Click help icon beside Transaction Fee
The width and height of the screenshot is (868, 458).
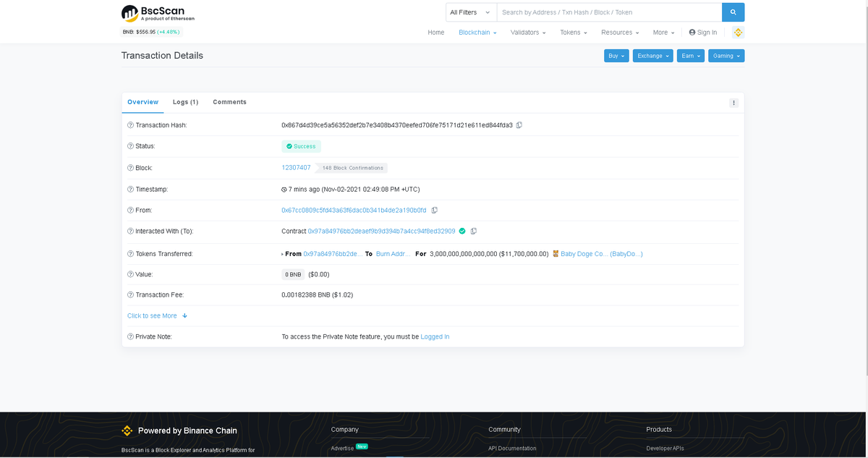130,295
